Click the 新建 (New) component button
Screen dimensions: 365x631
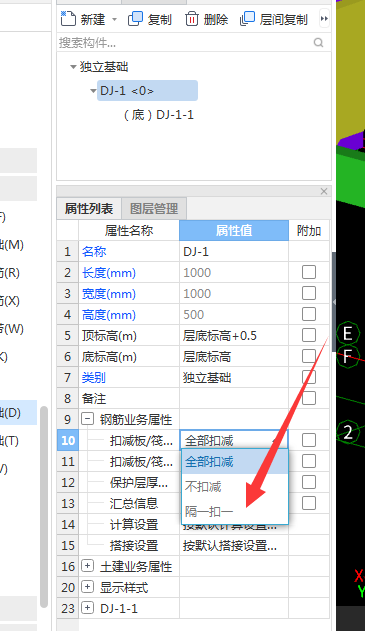(x=83, y=19)
